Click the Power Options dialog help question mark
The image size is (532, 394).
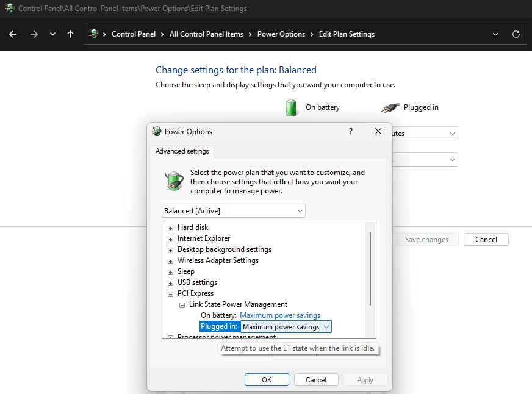click(x=351, y=131)
